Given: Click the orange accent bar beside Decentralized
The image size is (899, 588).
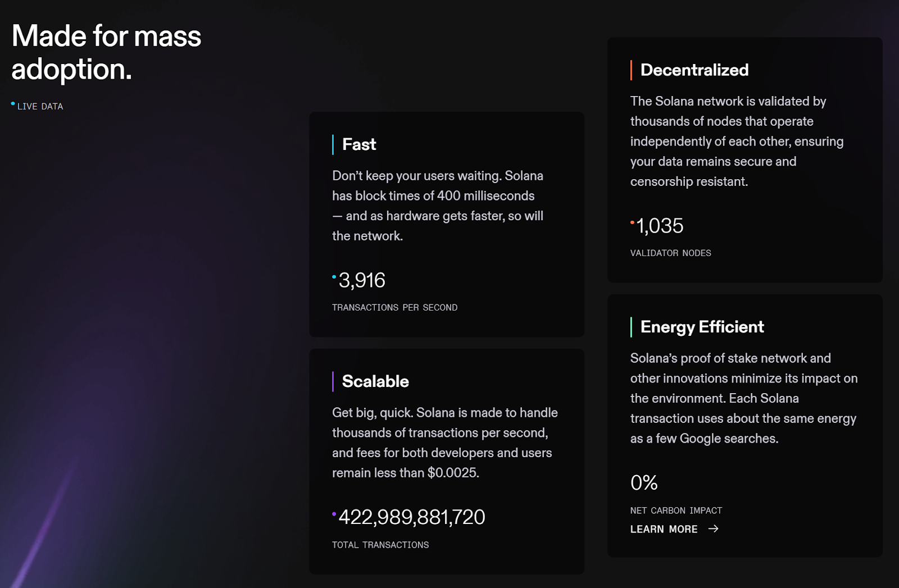Looking at the screenshot, I should 632,70.
